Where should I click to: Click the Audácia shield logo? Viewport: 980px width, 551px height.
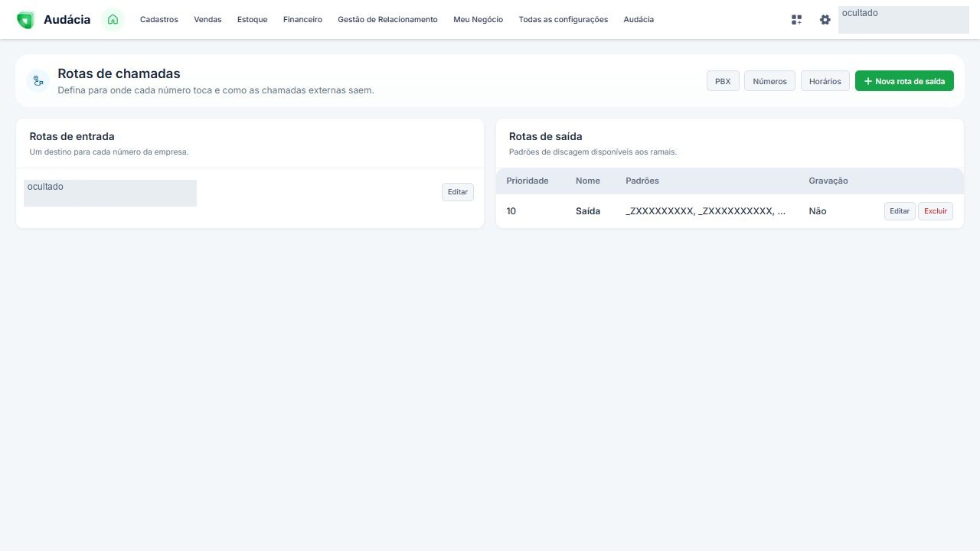(25, 20)
